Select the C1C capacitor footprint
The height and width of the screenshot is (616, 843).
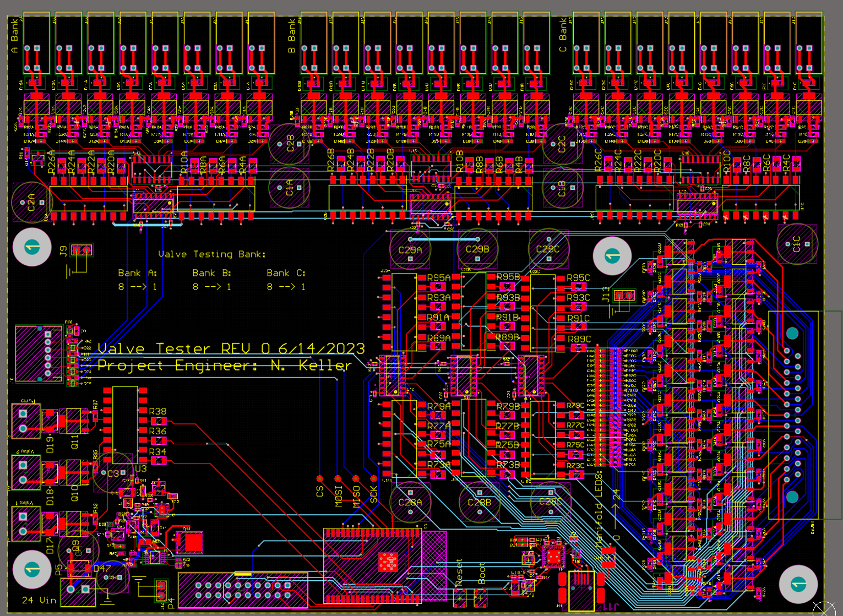click(x=797, y=243)
